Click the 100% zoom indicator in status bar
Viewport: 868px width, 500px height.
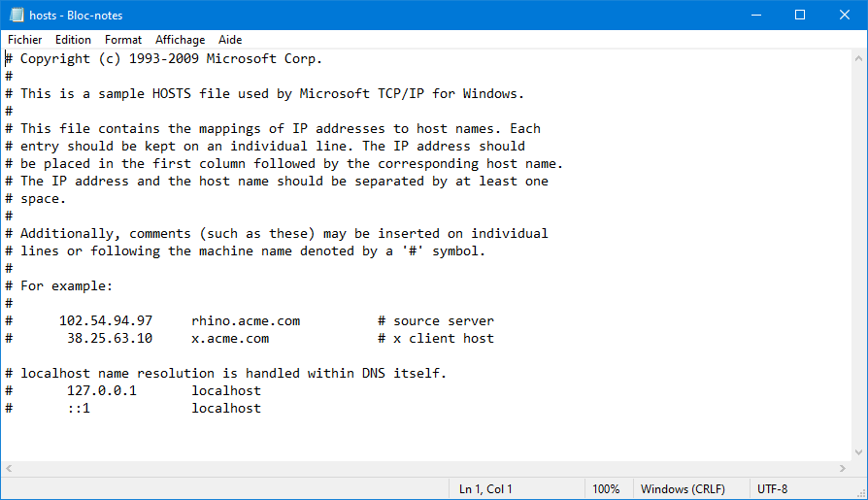606,489
